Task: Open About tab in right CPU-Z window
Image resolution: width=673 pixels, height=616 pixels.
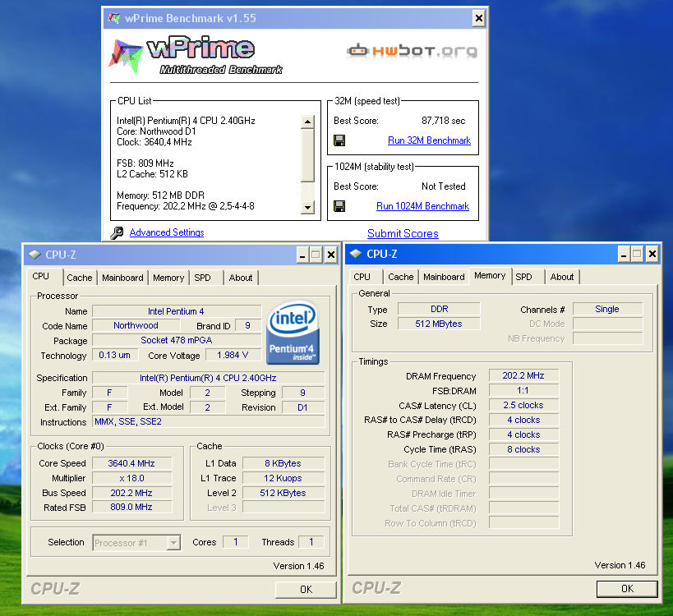Action: (562, 277)
